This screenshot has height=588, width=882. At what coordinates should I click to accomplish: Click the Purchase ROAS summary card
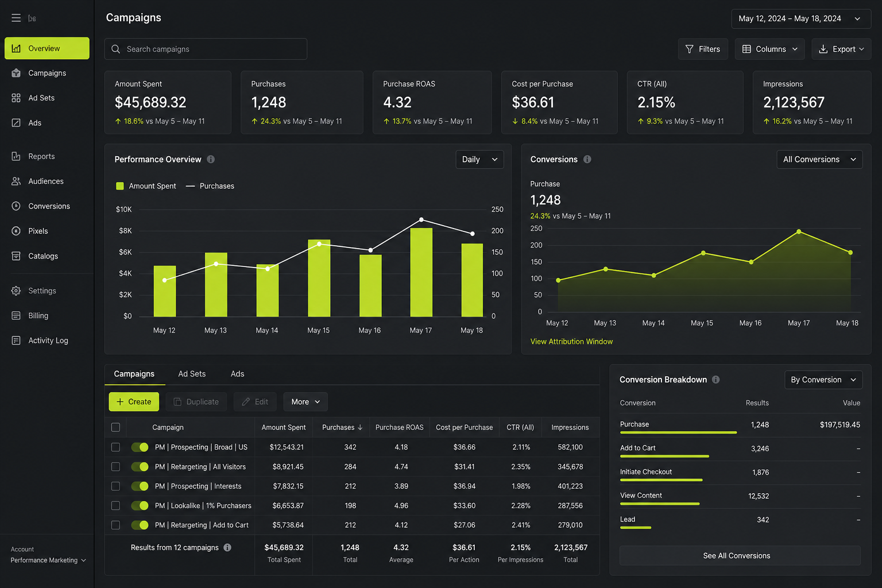tap(432, 102)
